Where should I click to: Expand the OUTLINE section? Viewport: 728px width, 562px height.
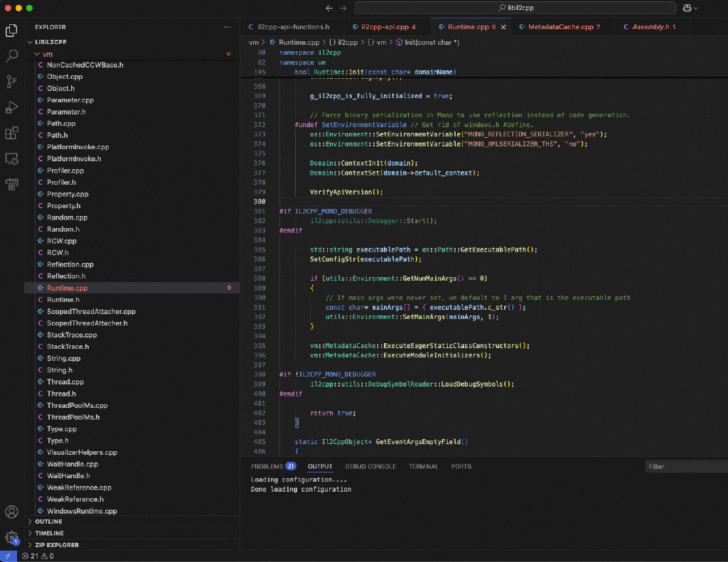click(x=48, y=522)
